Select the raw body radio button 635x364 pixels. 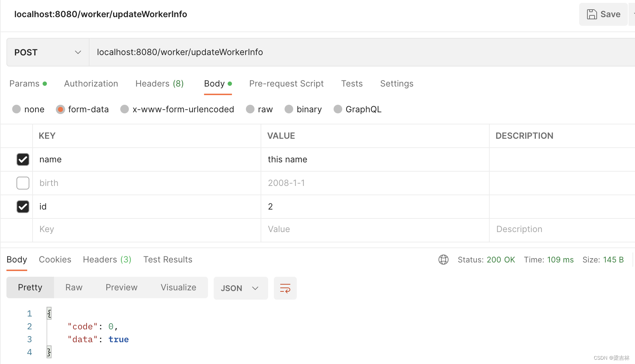250,109
